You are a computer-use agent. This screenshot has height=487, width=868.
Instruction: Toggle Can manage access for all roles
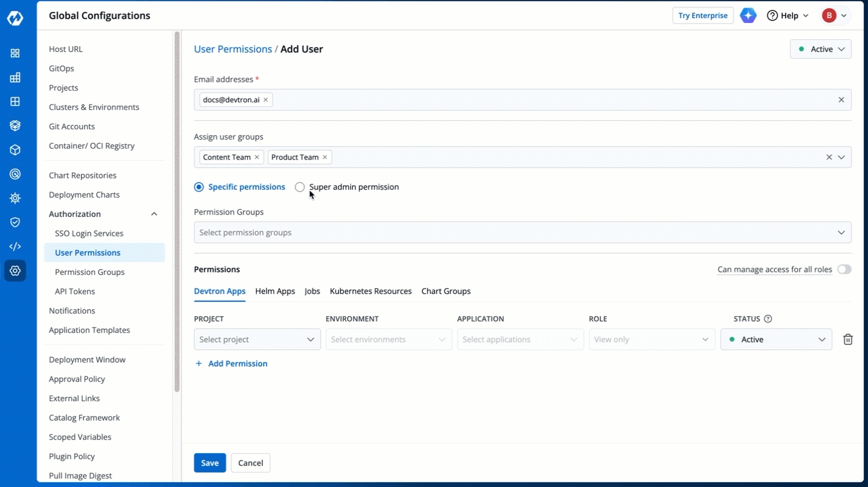(844, 269)
